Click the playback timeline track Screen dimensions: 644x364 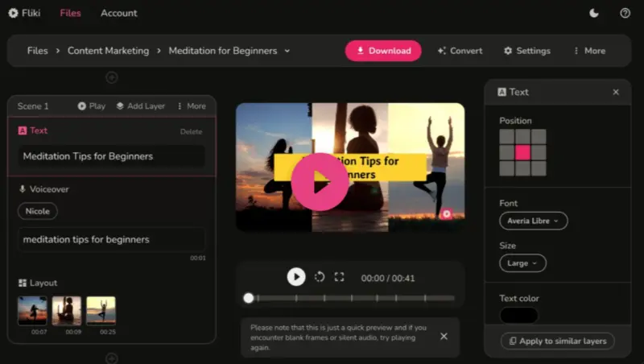pos(351,298)
